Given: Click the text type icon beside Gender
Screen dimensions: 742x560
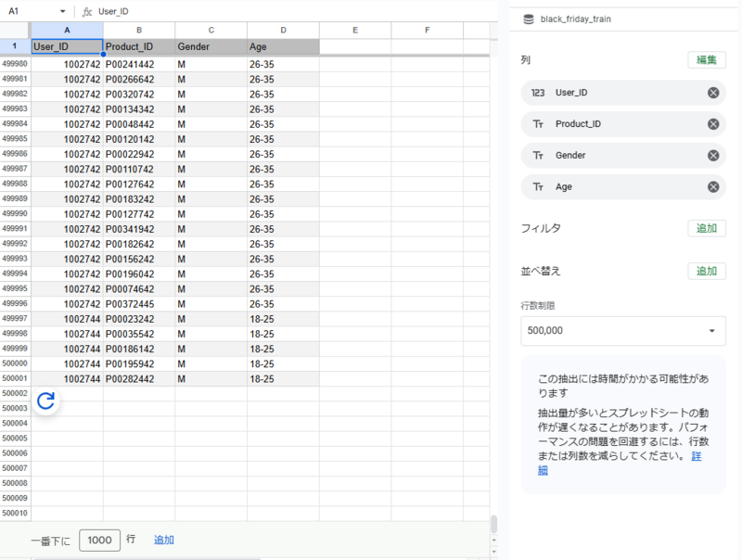Looking at the screenshot, I should click(x=538, y=156).
